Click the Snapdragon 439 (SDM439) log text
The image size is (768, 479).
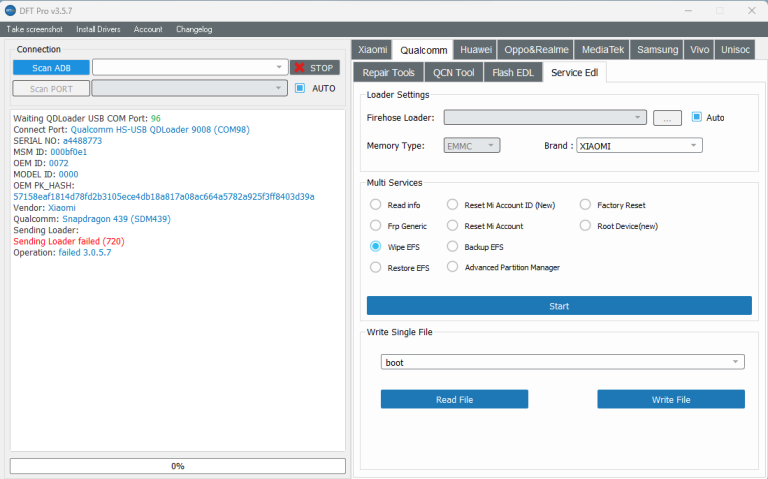[x=117, y=219]
